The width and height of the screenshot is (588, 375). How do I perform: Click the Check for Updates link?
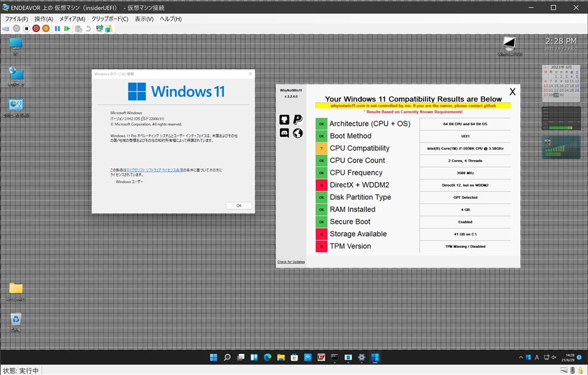tap(291, 262)
